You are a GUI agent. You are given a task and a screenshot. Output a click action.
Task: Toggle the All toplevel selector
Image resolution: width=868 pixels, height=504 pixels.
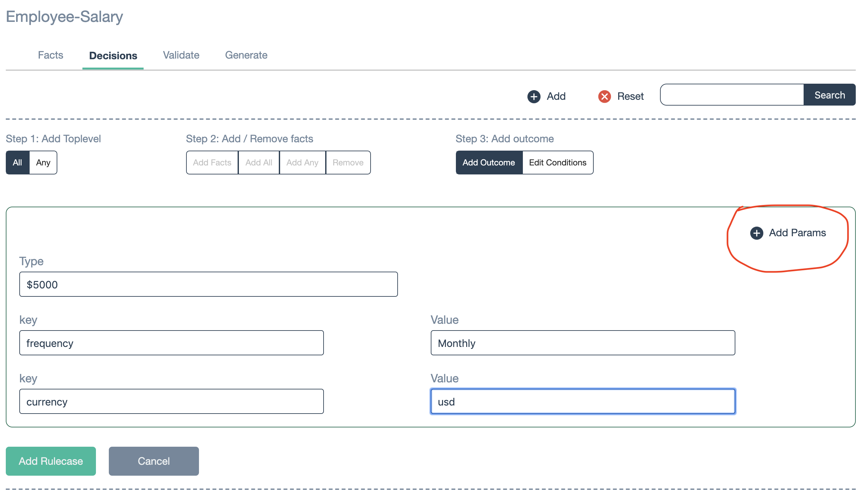[17, 162]
